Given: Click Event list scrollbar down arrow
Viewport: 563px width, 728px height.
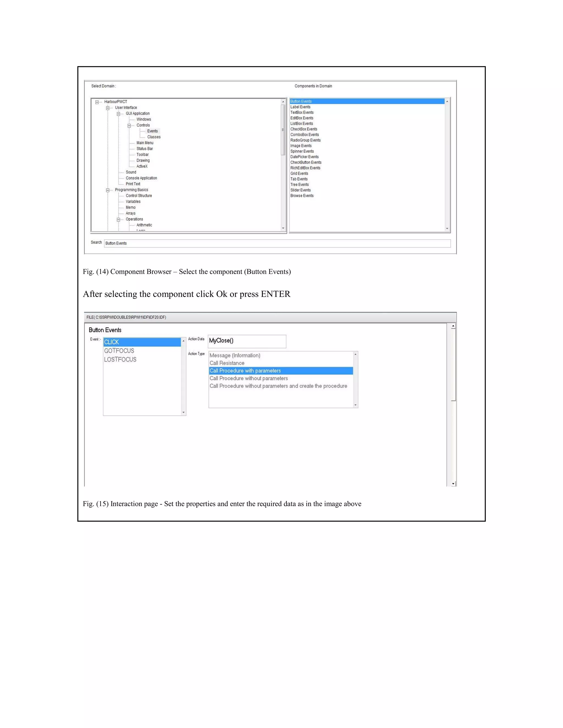Looking at the screenshot, I should 183,413.
